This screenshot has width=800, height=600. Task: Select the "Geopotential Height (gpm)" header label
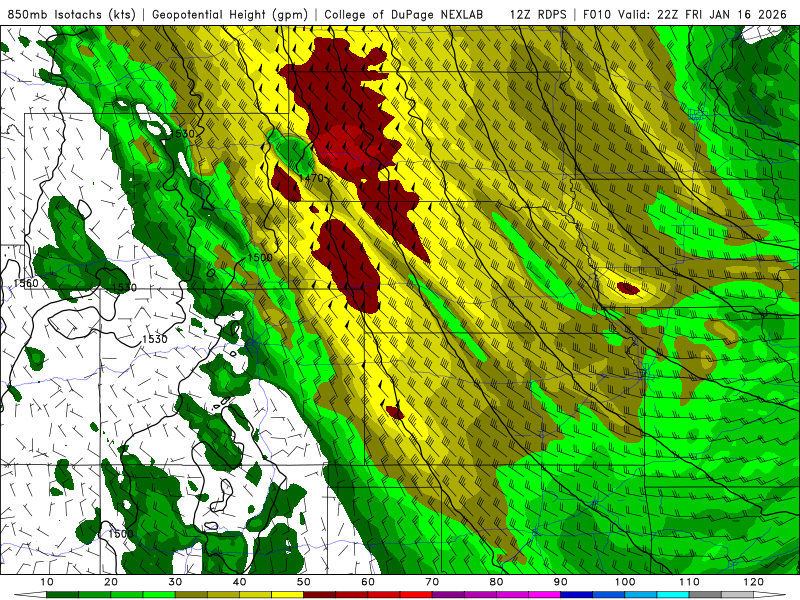230,15
